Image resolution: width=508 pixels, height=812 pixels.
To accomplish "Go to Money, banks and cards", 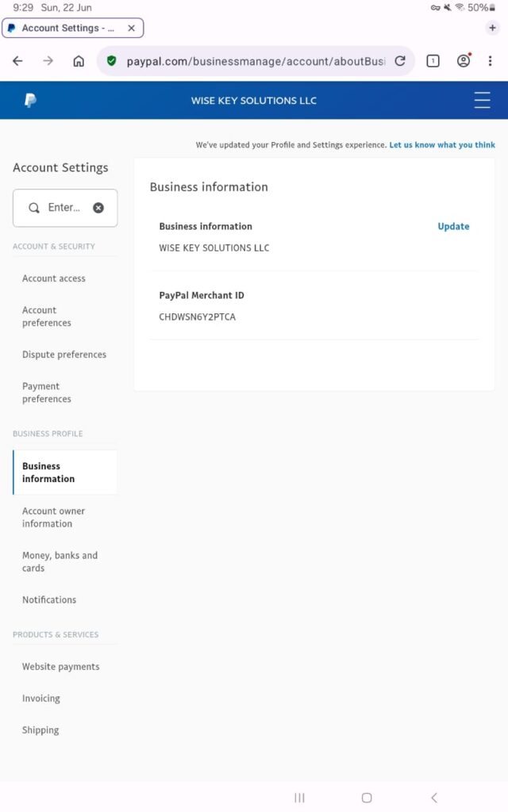I will (60, 561).
